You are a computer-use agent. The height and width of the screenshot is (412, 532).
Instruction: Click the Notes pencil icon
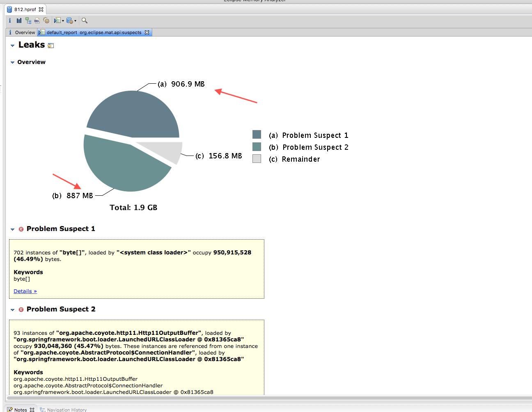[x=10, y=410]
